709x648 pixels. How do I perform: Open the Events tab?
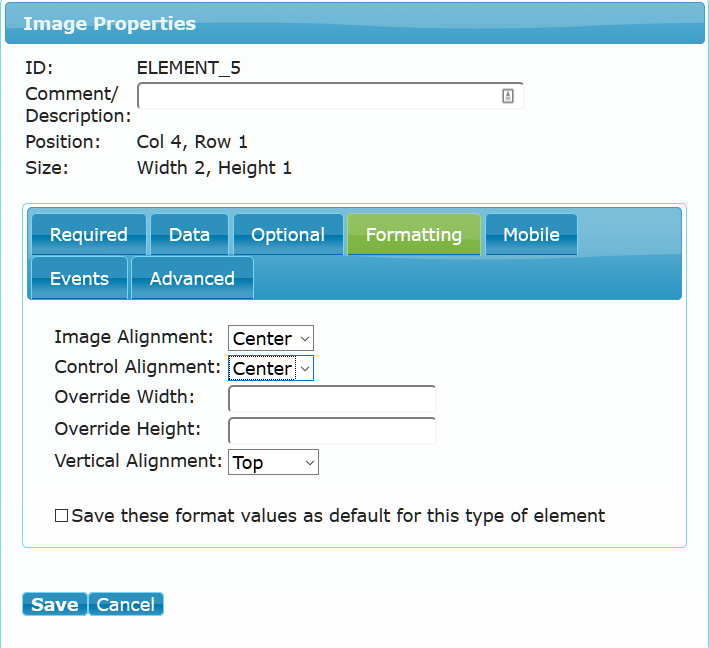pos(80,278)
